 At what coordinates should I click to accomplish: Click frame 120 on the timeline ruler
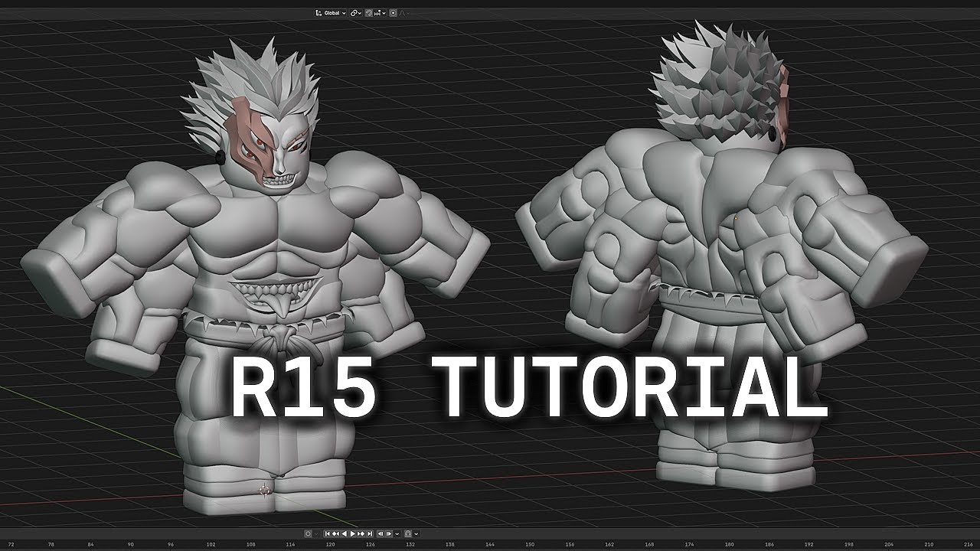tap(330, 545)
